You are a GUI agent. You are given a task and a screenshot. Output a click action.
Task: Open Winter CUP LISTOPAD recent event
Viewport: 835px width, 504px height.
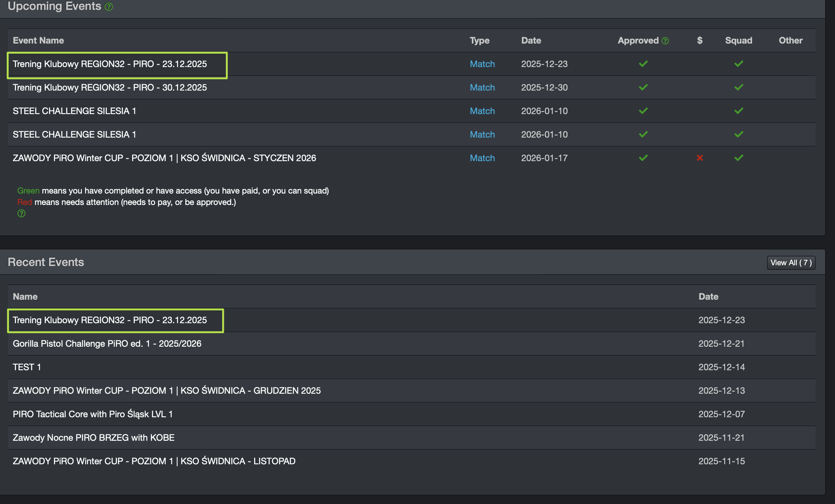point(154,461)
